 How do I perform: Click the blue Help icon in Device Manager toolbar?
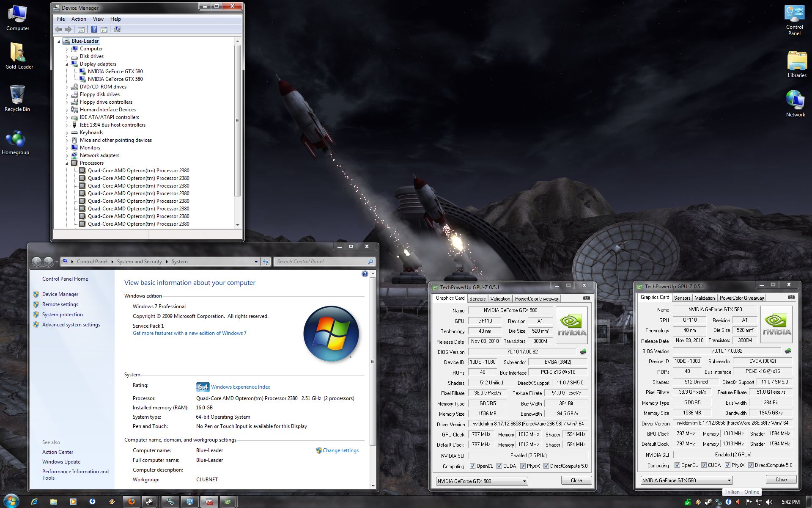click(94, 29)
